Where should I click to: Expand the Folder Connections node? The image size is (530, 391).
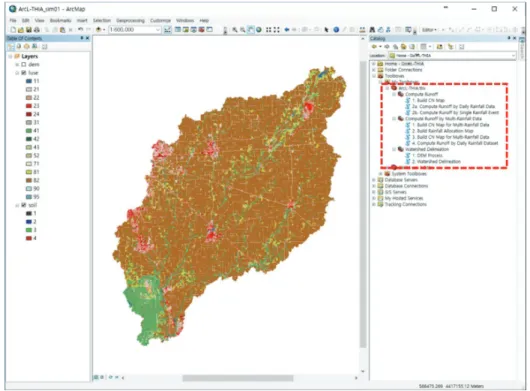click(374, 70)
